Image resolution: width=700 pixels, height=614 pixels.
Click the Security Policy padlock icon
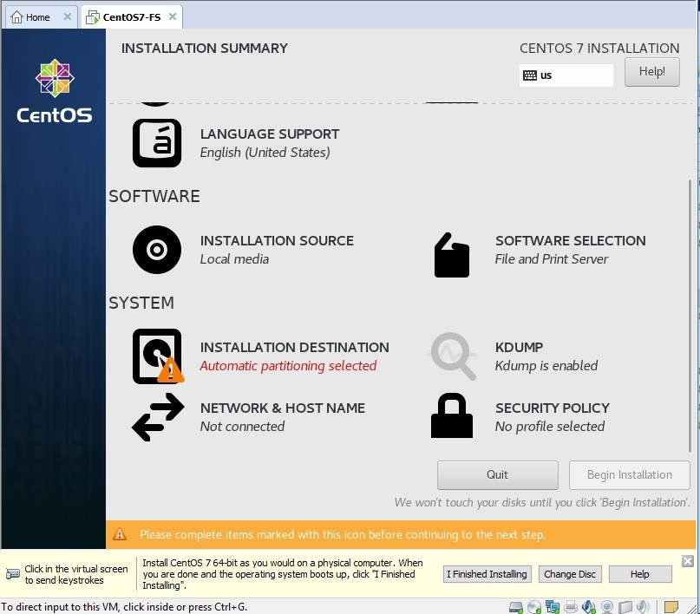coord(452,416)
